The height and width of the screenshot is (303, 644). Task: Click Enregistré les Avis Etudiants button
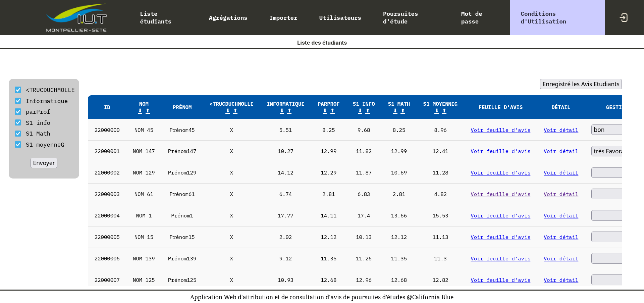coord(581,84)
